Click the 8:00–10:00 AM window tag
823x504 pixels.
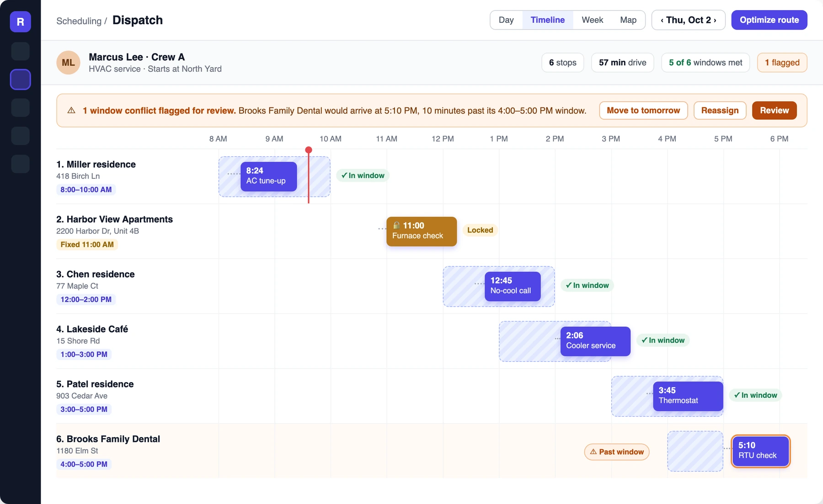(86, 190)
